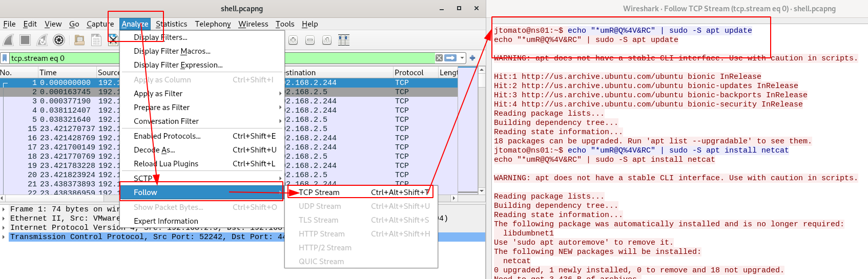The image size is (868, 279).
Task: Open the File menu
Action: tap(9, 24)
